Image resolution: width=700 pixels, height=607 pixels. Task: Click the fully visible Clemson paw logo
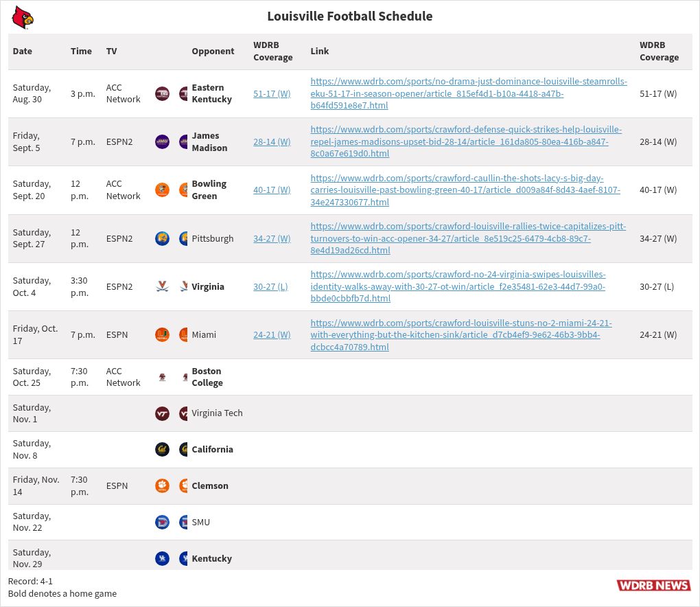pyautogui.click(x=162, y=485)
